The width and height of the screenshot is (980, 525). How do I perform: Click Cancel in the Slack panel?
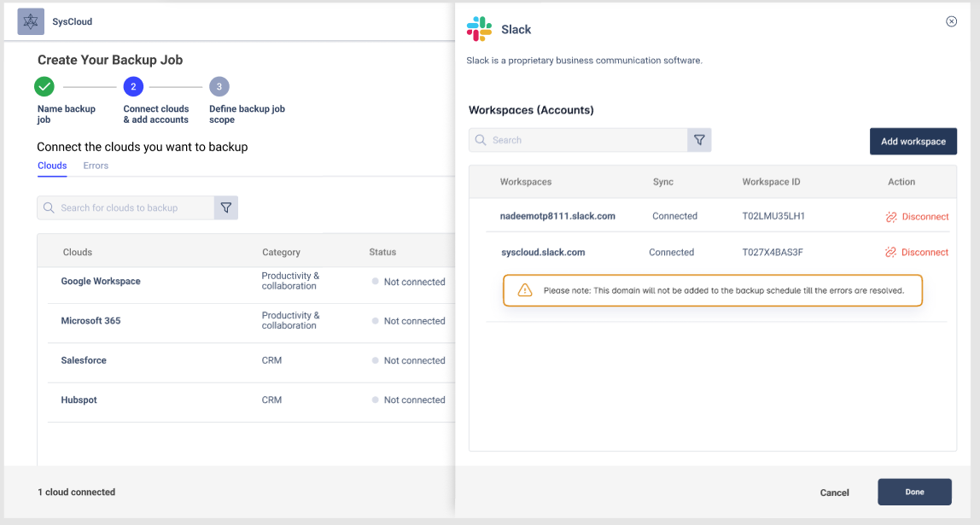coord(834,493)
